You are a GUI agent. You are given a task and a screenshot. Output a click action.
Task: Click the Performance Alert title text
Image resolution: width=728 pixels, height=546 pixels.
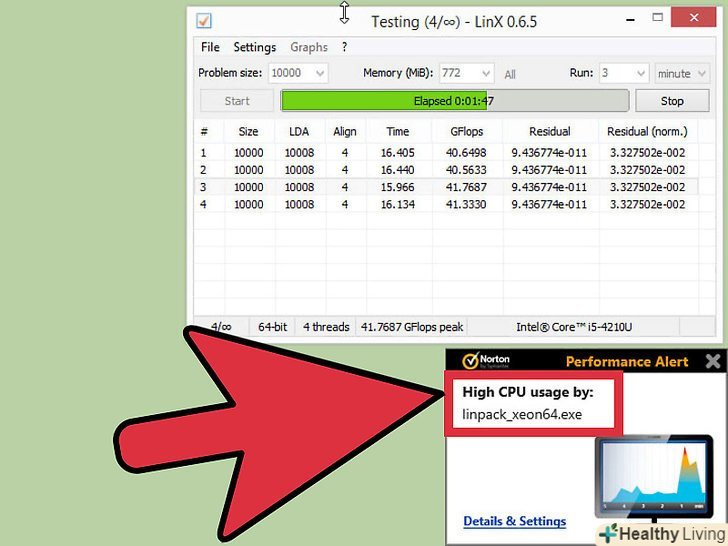(x=627, y=362)
